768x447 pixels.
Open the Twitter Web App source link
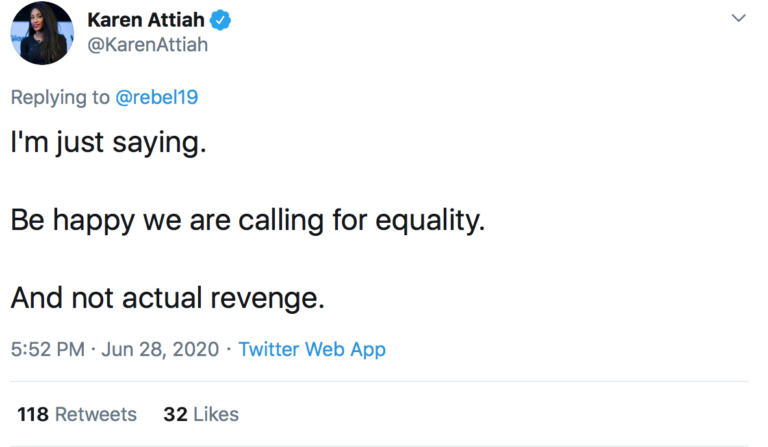(x=312, y=350)
